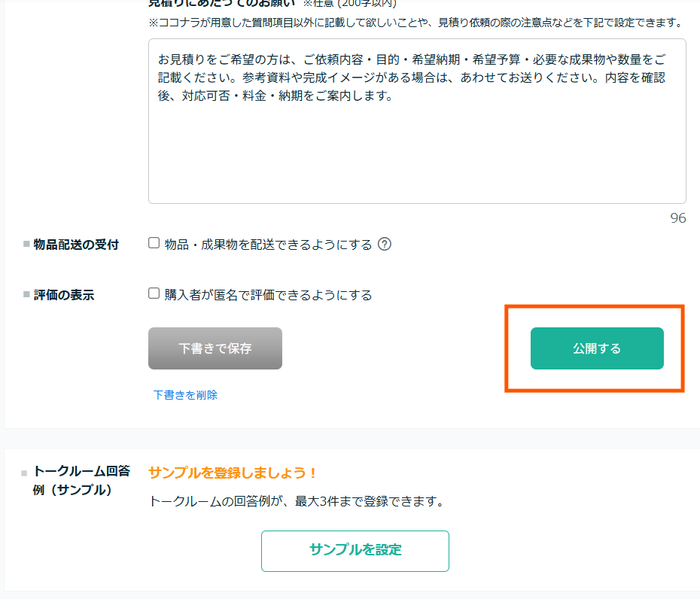
Task: Click the 物品配送の受付 section label
Action: click(x=76, y=245)
